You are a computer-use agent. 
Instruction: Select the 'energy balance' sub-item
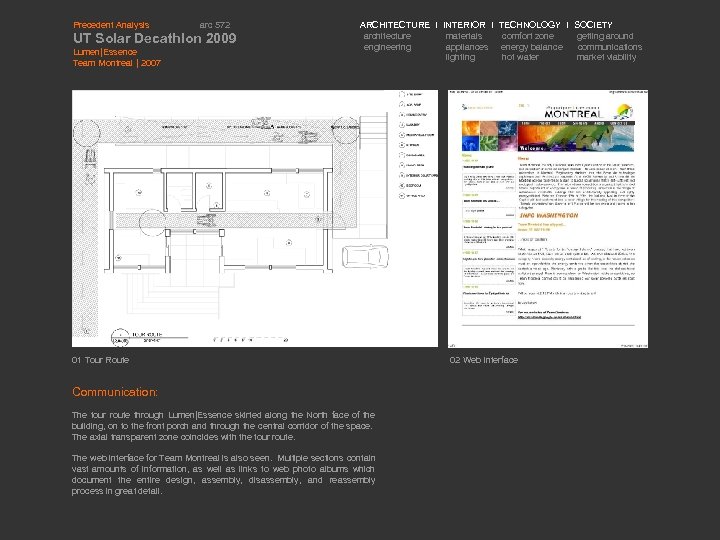pos(531,47)
